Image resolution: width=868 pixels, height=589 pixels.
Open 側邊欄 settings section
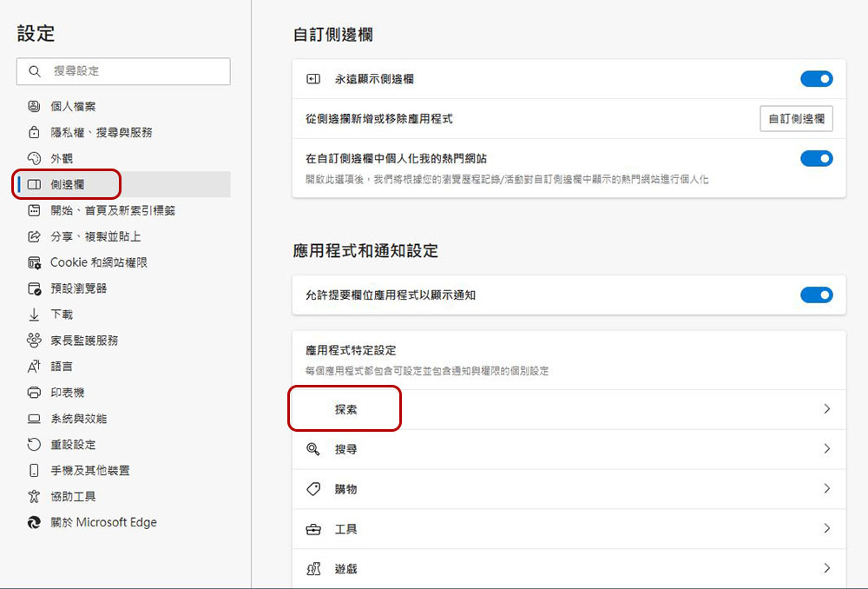click(68, 184)
